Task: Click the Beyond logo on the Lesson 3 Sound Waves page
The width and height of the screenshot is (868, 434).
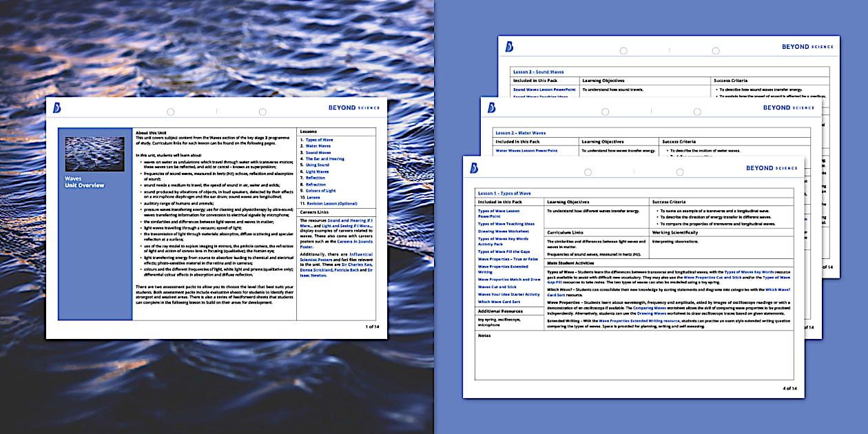Action: pyautogui.click(x=509, y=47)
